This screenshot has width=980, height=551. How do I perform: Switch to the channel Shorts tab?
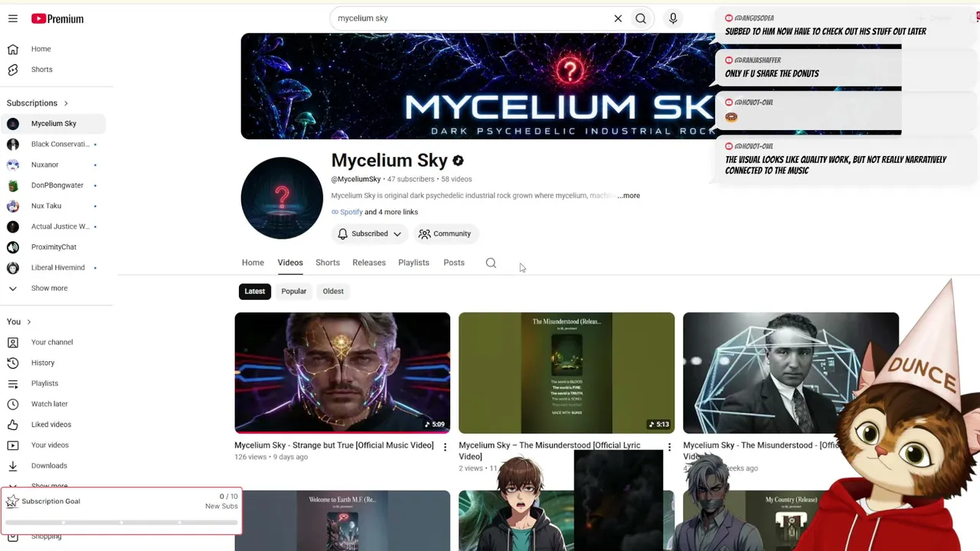point(328,262)
